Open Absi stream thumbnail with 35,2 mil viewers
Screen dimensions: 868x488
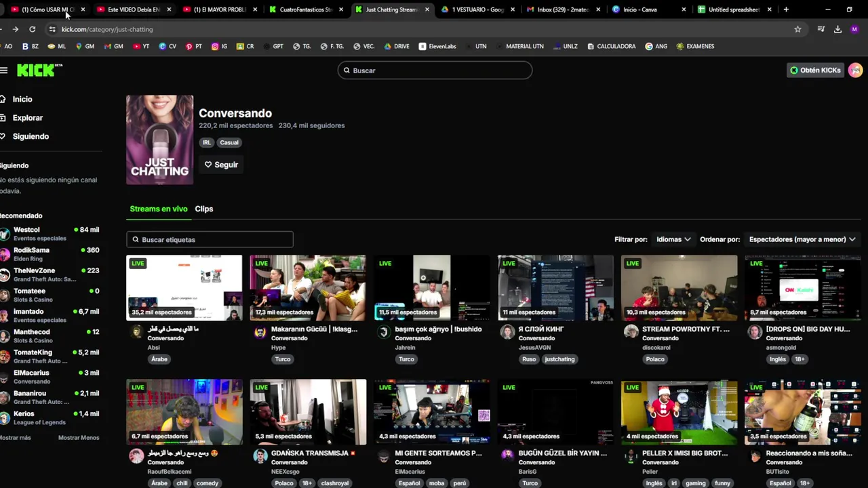click(x=184, y=287)
